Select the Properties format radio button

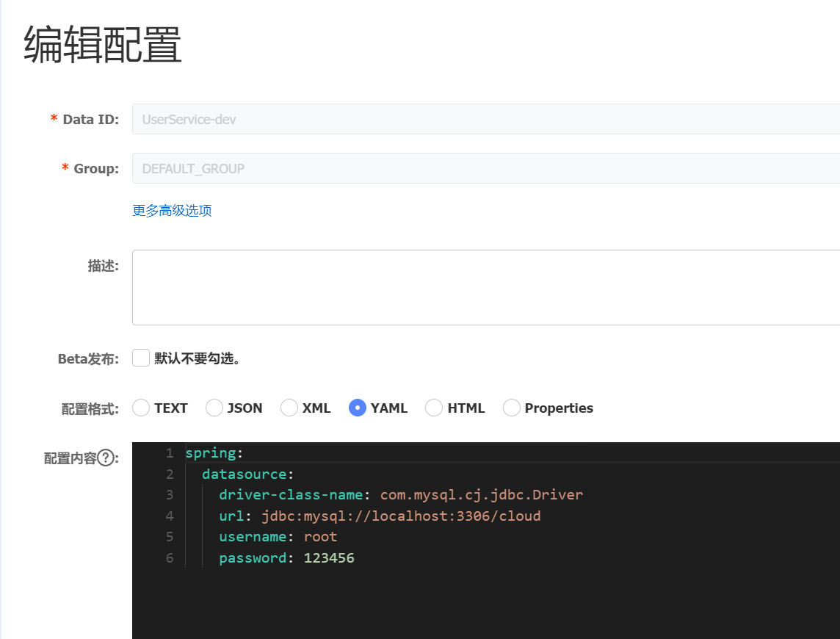(x=512, y=408)
